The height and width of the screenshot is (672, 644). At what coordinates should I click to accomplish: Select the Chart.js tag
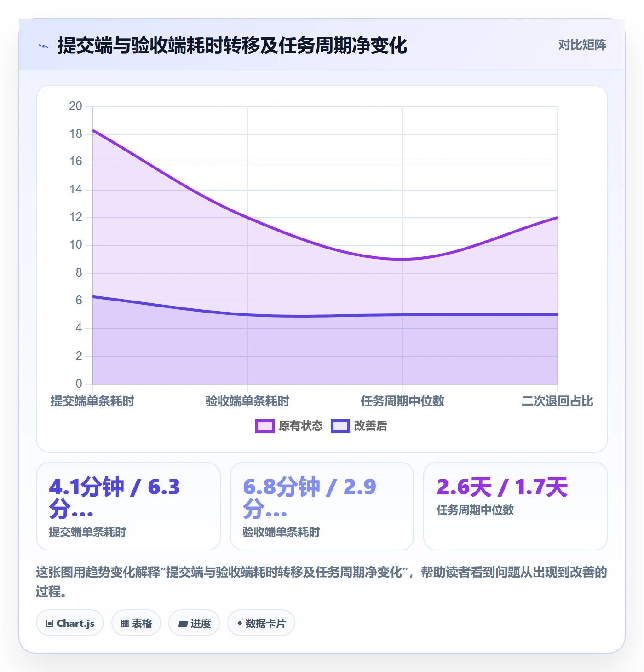(x=70, y=623)
